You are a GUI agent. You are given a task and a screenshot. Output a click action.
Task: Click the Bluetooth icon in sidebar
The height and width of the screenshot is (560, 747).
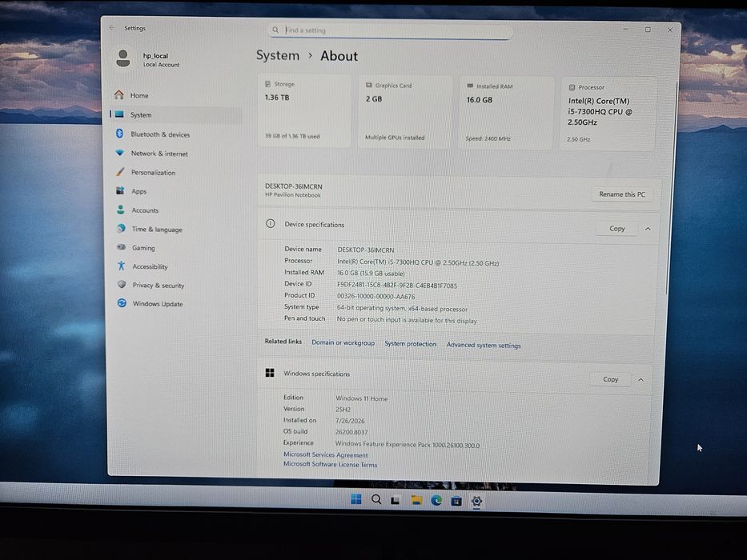pyautogui.click(x=119, y=134)
